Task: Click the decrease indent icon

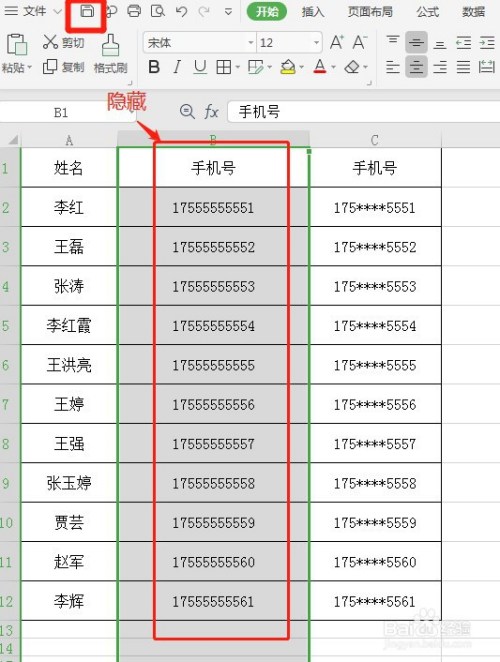Action: [464, 43]
